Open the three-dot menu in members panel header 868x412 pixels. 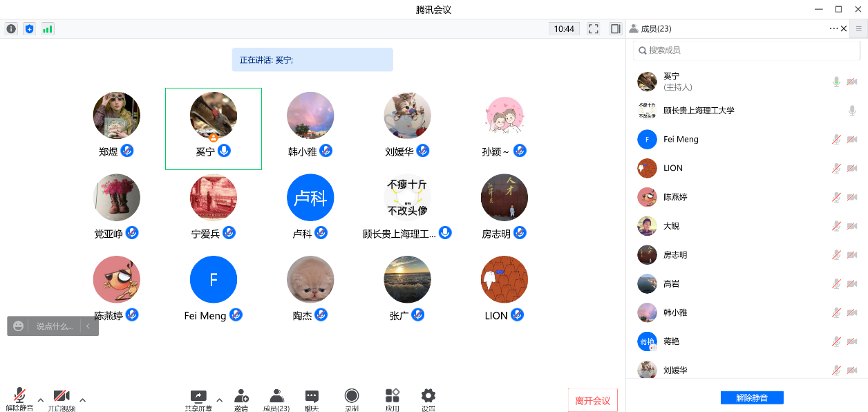coord(833,29)
